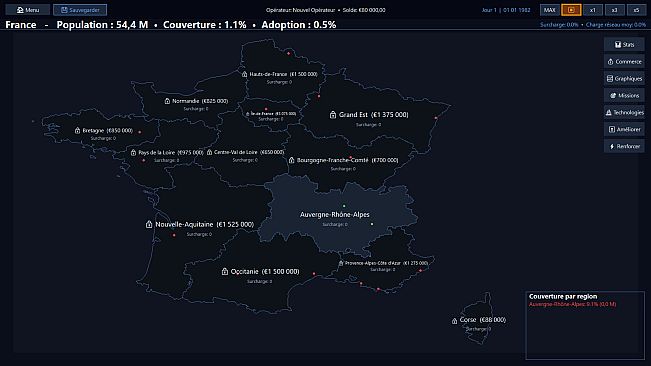Click the 'Opérateur: Nouvel Opérateur' text

301,10
